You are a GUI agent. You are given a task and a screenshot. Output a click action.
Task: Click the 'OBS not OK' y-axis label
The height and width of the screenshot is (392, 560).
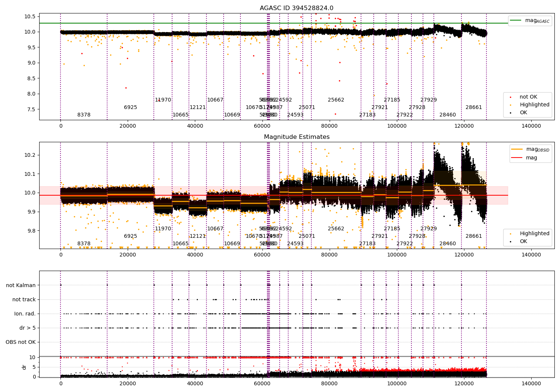21,342
